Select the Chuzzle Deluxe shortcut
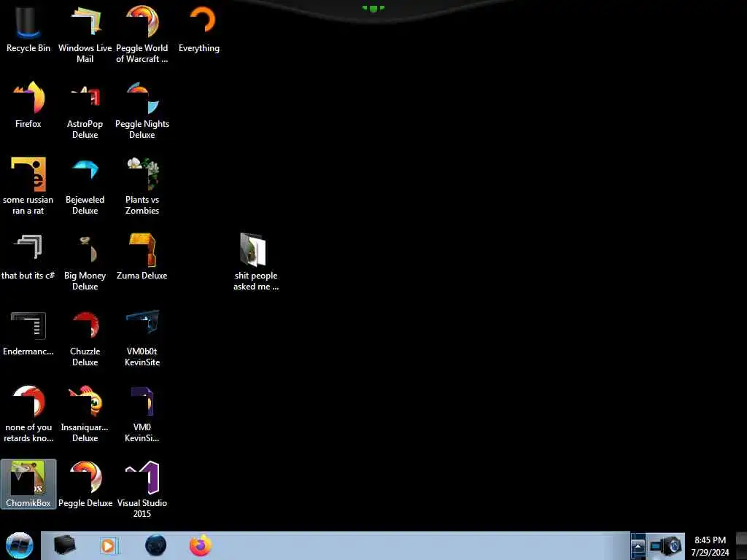The image size is (747, 560). click(85, 338)
